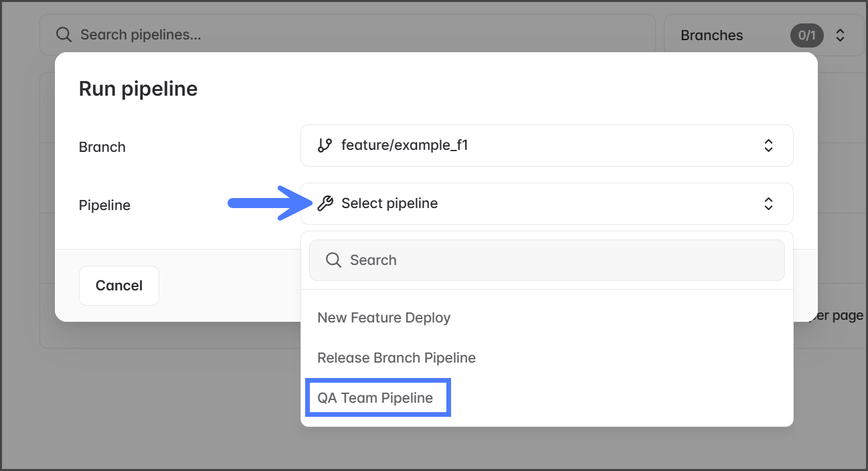The height and width of the screenshot is (471, 868).
Task: Focus the Search field inside the pipeline dropdown
Action: click(555, 260)
